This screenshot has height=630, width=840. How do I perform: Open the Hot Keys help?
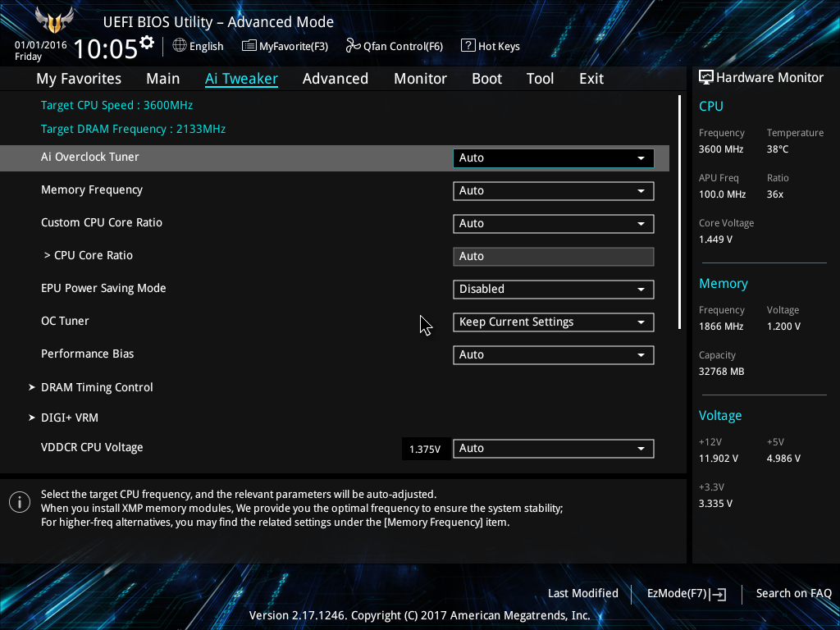pos(491,46)
